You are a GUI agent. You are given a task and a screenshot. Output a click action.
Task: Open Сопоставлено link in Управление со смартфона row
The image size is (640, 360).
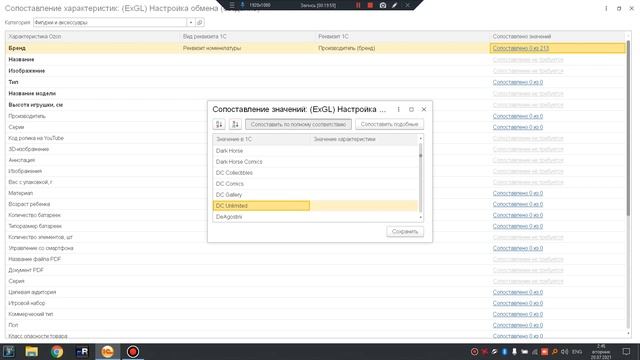(x=518, y=248)
